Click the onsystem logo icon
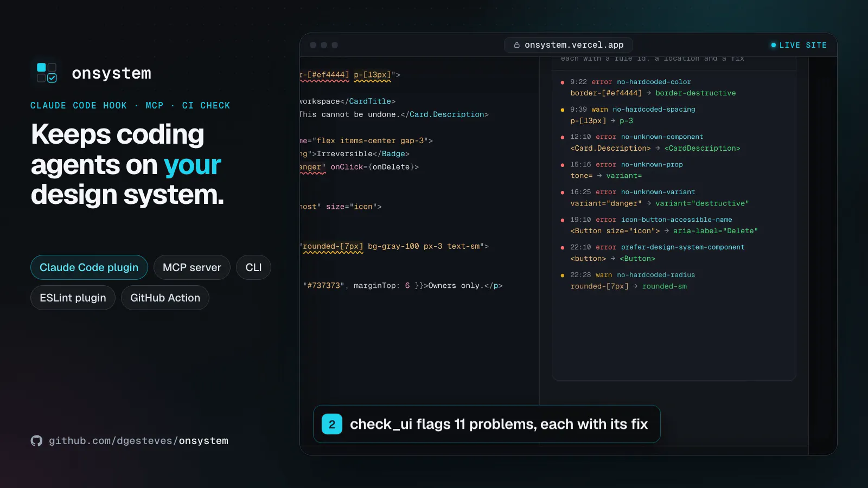Screen dimensions: 868x488 [47, 73]
